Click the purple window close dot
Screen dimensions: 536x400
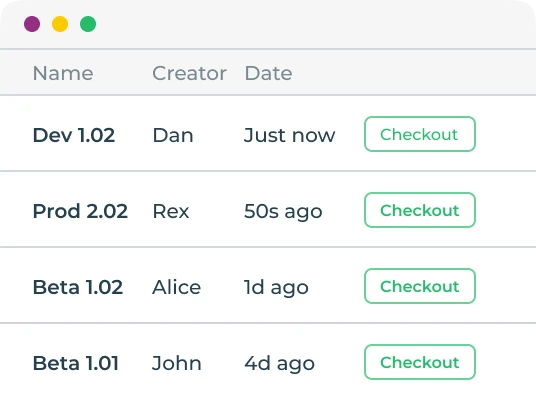tap(32, 24)
